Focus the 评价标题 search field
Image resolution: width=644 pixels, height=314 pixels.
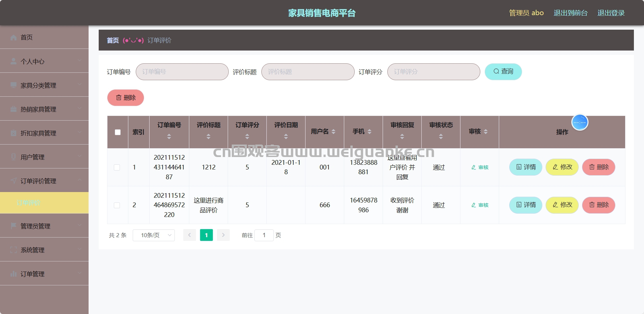coord(308,72)
